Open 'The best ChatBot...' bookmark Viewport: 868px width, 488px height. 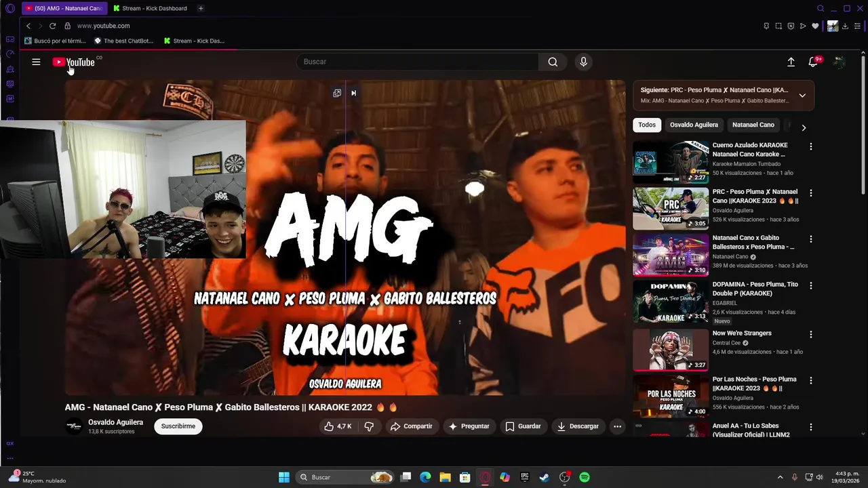pyautogui.click(x=123, y=41)
